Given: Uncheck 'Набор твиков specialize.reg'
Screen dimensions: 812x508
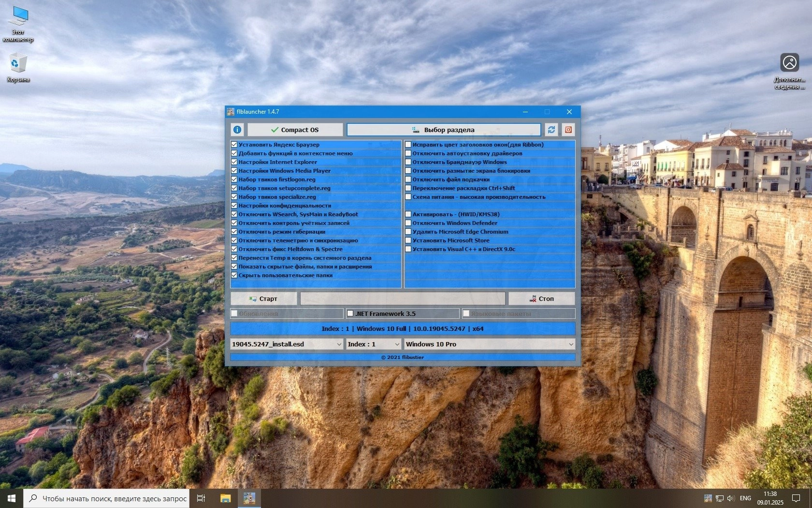Looking at the screenshot, I should pyautogui.click(x=234, y=197).
